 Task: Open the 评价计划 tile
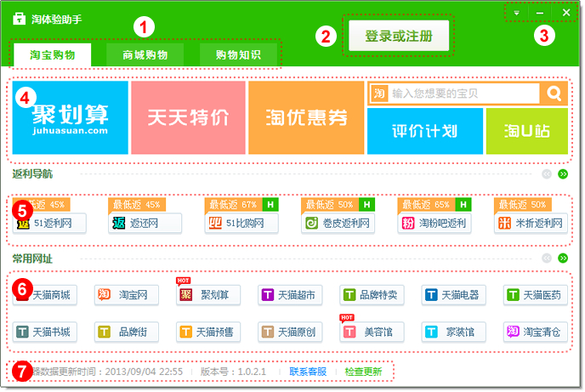425,131
